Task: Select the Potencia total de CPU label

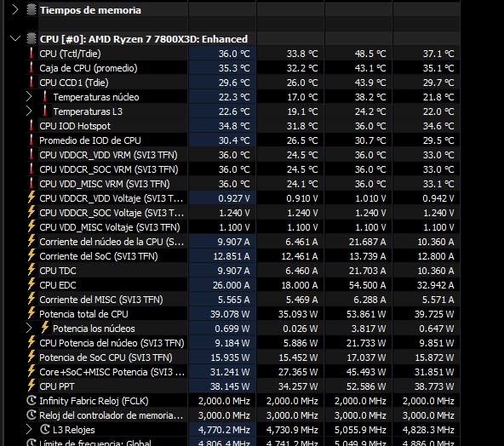Action: 83,314
